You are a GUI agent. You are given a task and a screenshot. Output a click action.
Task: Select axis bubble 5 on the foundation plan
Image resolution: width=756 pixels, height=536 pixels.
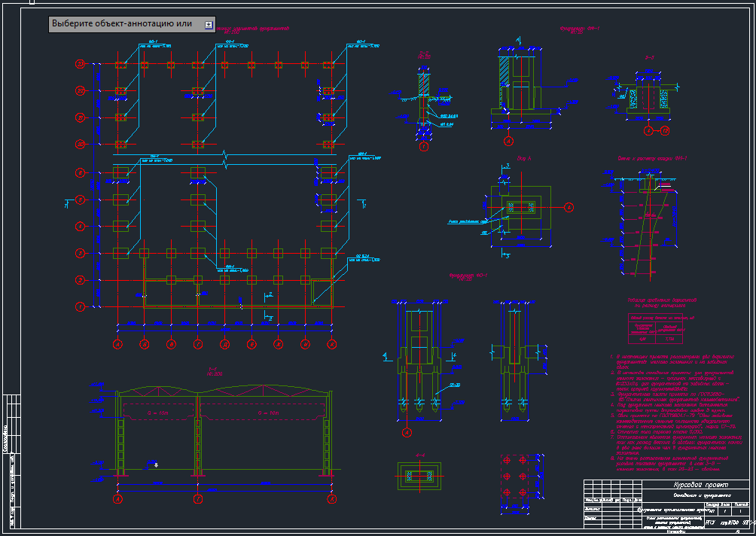click(x=80, y=199)
